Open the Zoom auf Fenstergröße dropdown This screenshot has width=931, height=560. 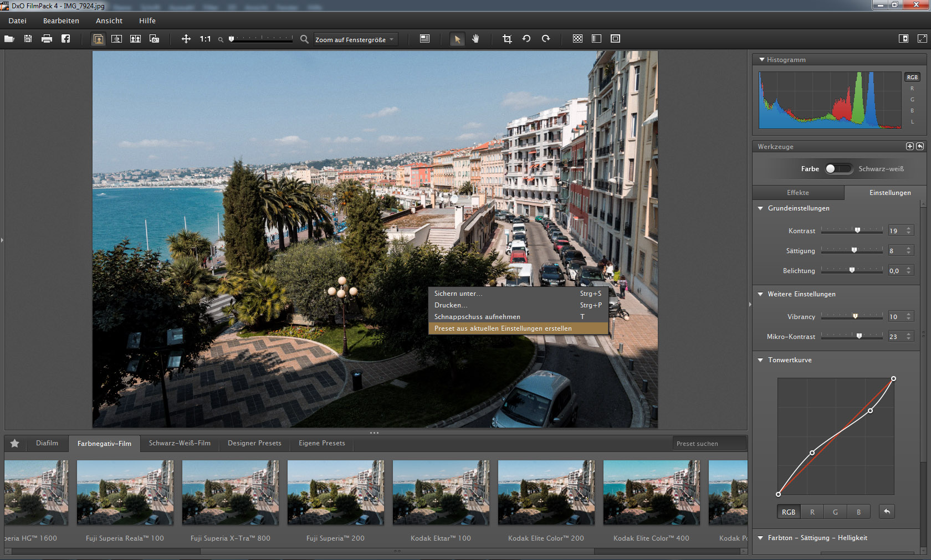click(355, 39)
